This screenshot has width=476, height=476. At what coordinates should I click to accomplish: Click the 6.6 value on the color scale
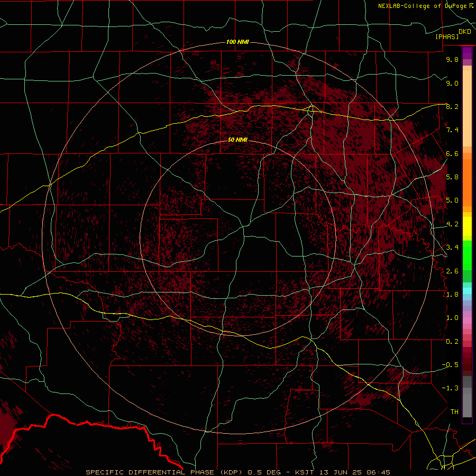coord(452,153)
